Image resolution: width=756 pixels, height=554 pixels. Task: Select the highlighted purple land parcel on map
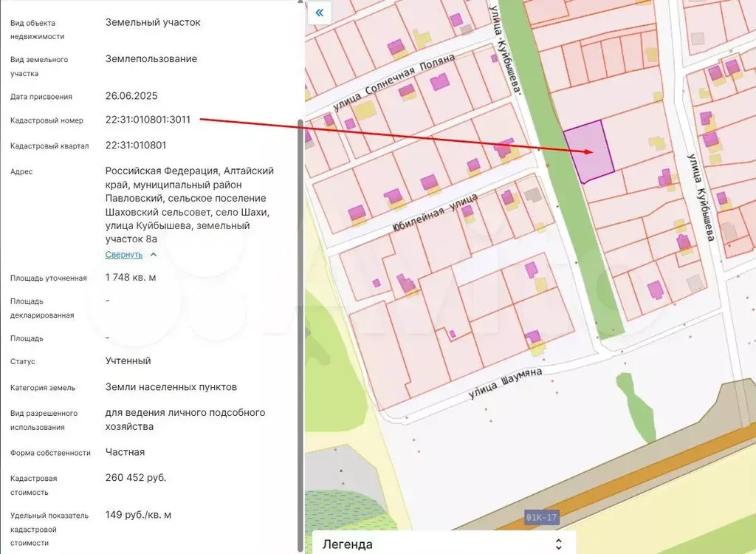coord(587,151)
